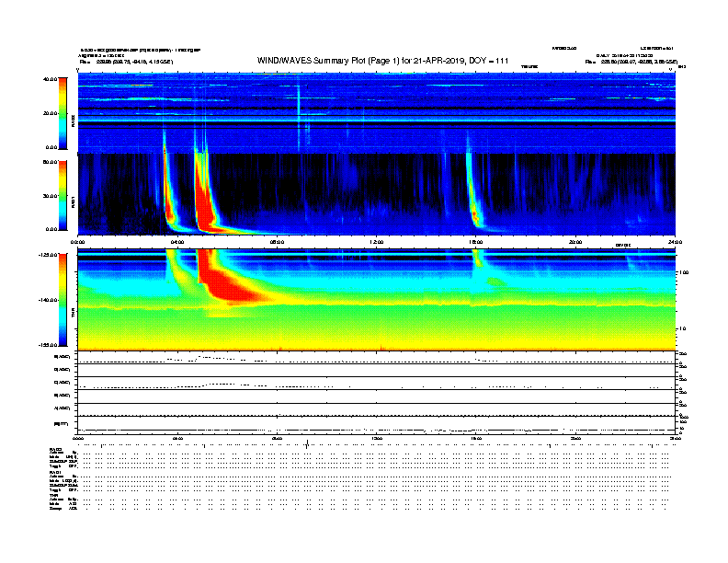
Task: Click the narrow burst before 04:00 in RAD1
Action: pyautogui.click(x=167, y=195)
